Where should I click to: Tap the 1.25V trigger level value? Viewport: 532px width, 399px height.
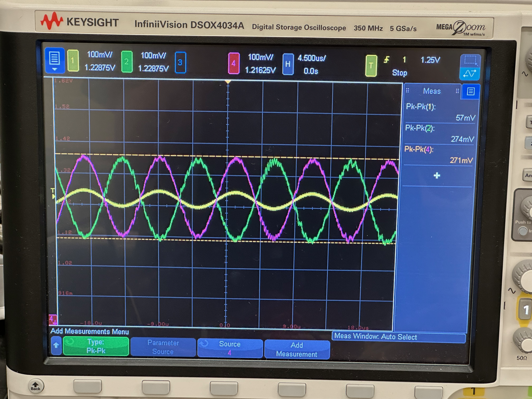pos(430,60)
